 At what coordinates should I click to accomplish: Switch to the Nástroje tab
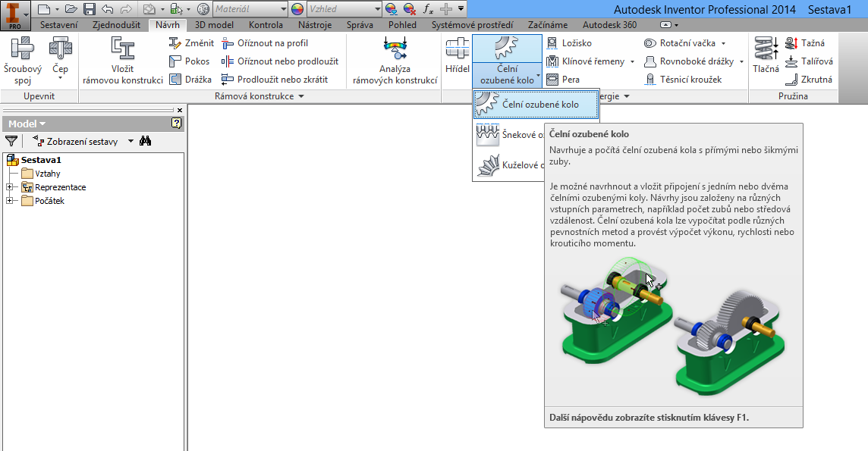(315, 25)
